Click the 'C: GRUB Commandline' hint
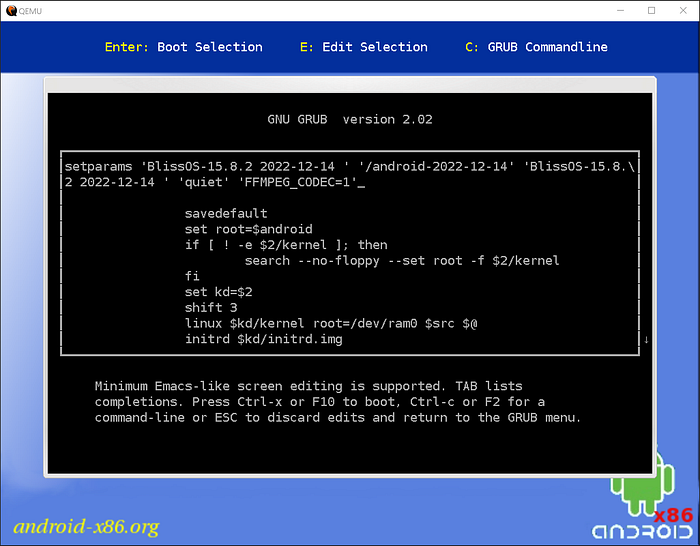700x546 pixels. (536, 47)
